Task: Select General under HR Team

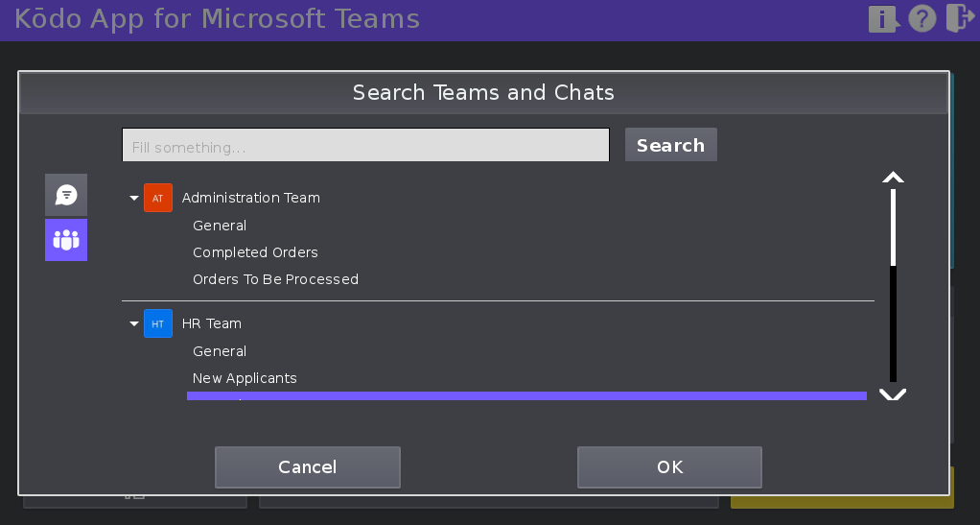Action: [x=220, y=351]
